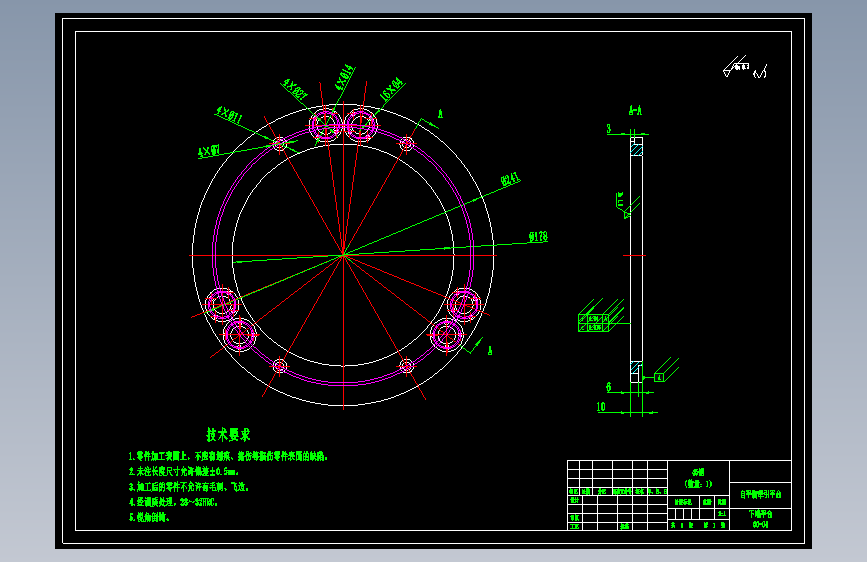
Task: Select the 4XØ11 hole callout text
Action: click(229, 115)
